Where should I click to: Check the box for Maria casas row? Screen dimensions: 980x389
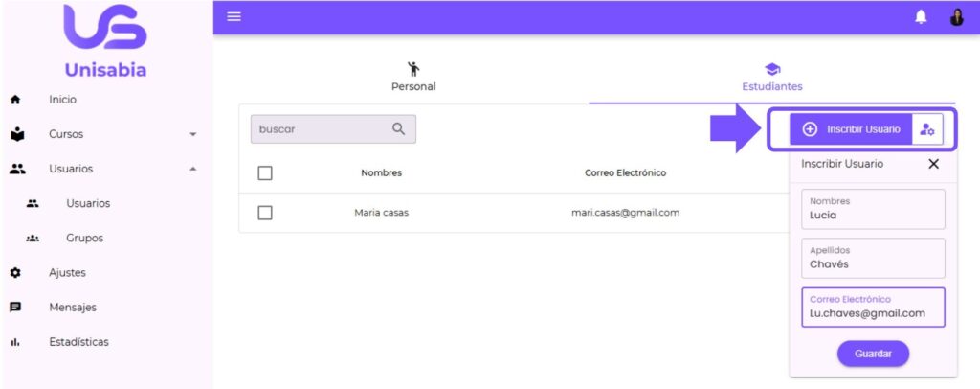(266, 213)
